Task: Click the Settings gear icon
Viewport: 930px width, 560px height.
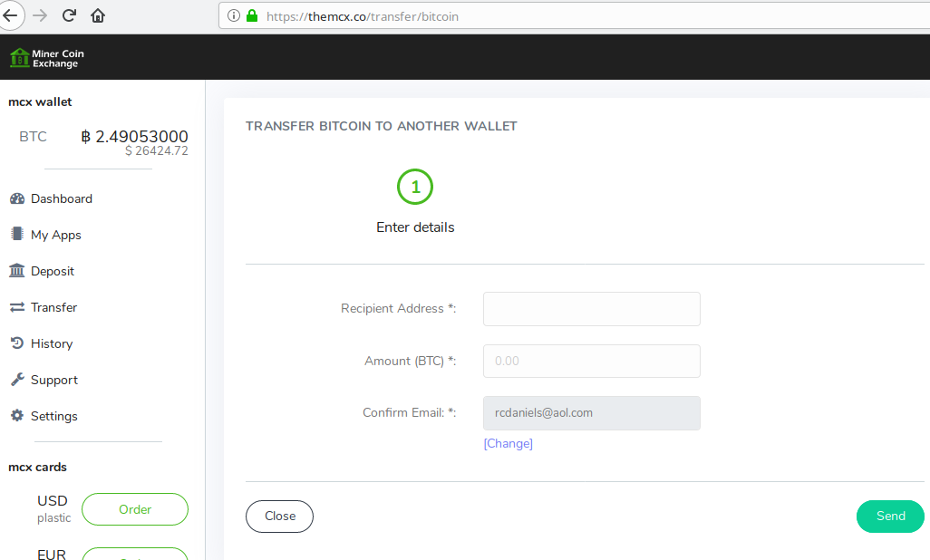Action: coord(16,416)
